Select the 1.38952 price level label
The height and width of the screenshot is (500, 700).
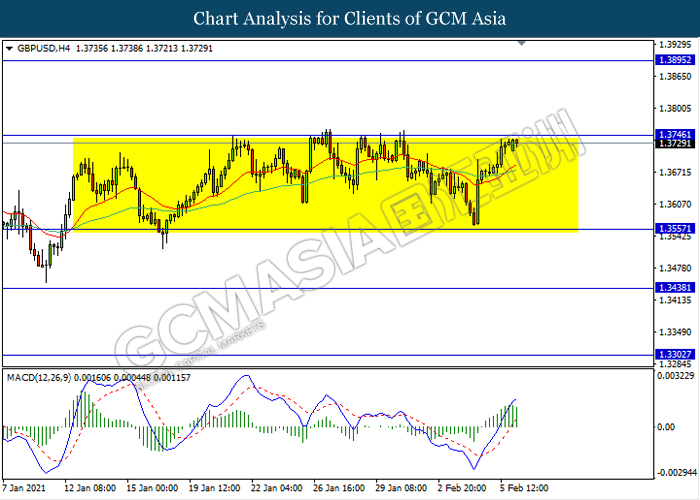675,60
